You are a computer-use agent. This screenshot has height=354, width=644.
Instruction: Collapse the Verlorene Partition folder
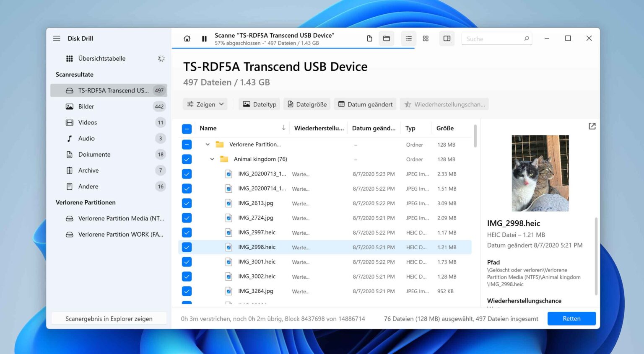coord(208,145)
